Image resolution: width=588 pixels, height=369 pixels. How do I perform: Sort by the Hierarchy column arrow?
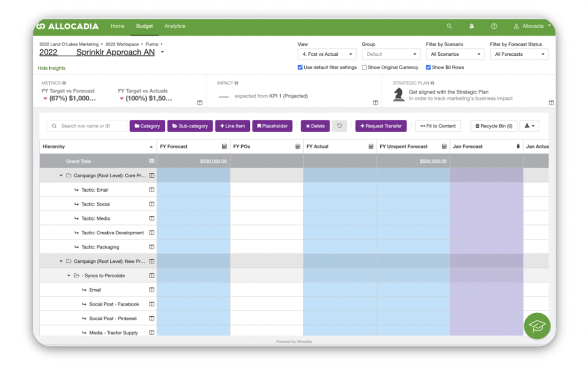[x=151, y=147]
